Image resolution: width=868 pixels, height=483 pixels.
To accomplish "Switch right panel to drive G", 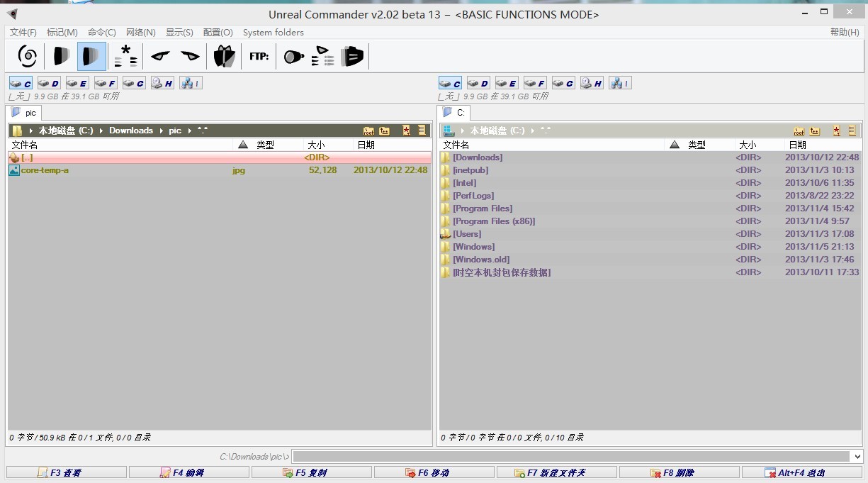I will click(x=563, y=83).
